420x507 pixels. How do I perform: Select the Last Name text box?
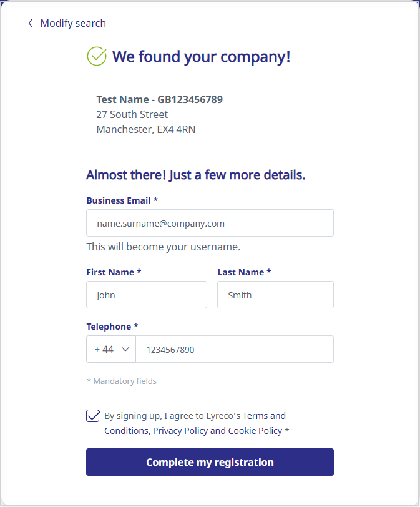[275, 295]
